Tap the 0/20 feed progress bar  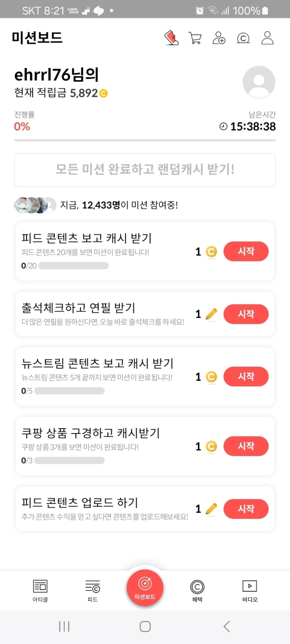73,266
